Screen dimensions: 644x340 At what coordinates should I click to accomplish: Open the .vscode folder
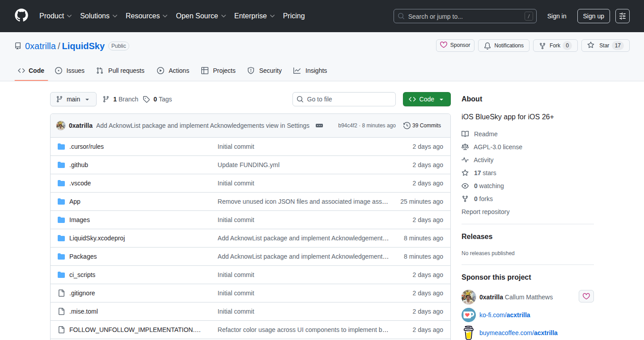pos(80,183)
